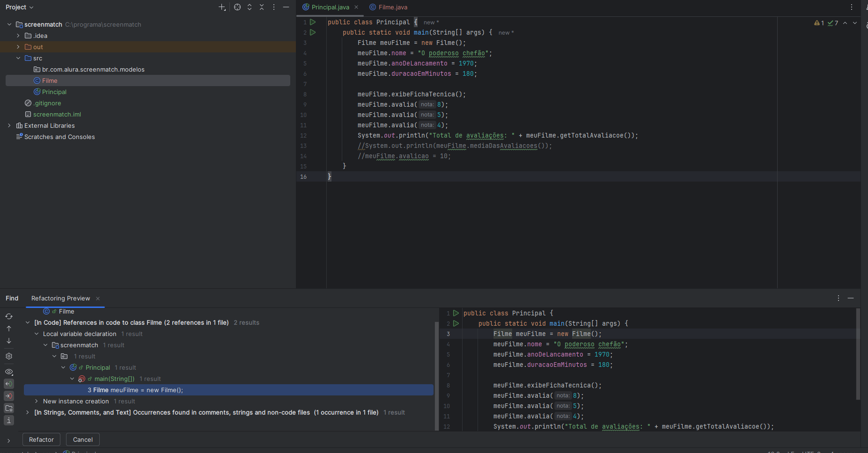
Task: Switch to Filme.java editor tab
Action: [388, 7]
